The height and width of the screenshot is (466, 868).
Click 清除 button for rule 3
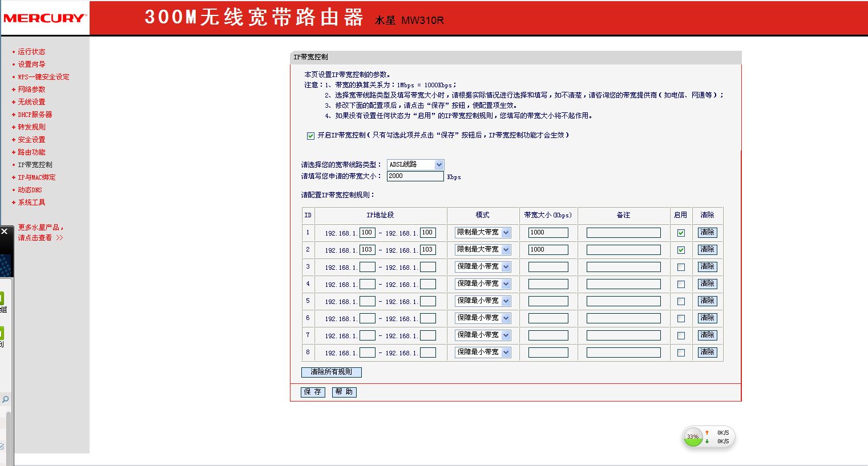tap(707, 267)
